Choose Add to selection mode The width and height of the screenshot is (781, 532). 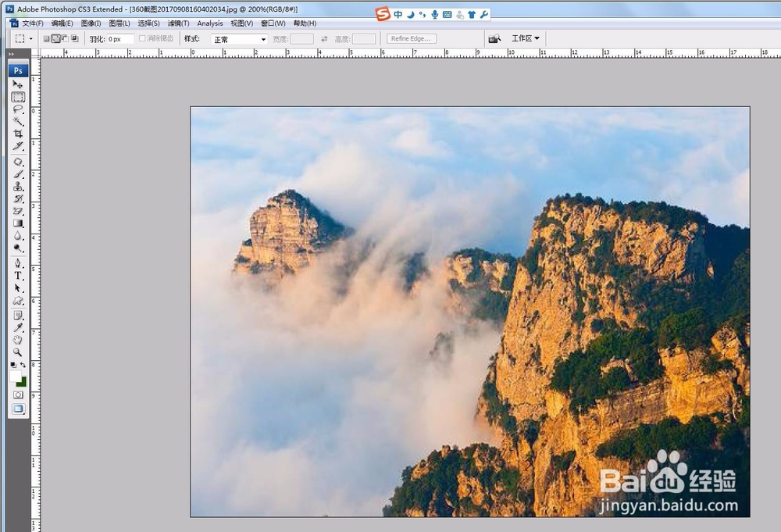[x=55, y=38]
